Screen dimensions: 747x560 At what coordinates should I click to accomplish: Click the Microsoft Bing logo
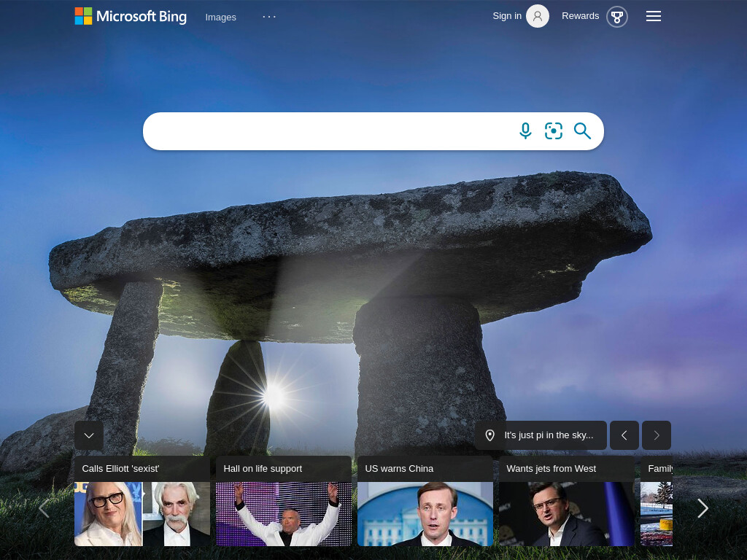131,16
